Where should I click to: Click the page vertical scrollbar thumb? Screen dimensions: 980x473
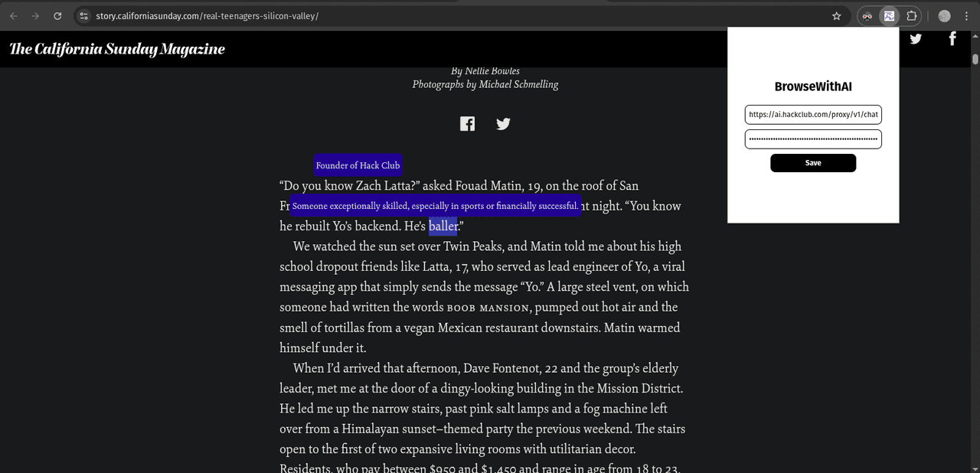pyautogui.click(x=975, y=59)
